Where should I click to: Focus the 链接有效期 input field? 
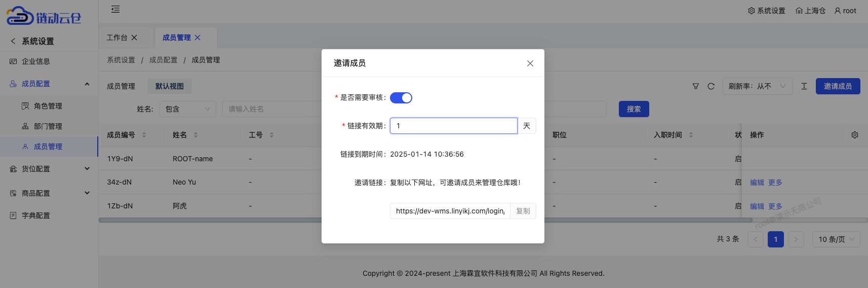point(454,126)
